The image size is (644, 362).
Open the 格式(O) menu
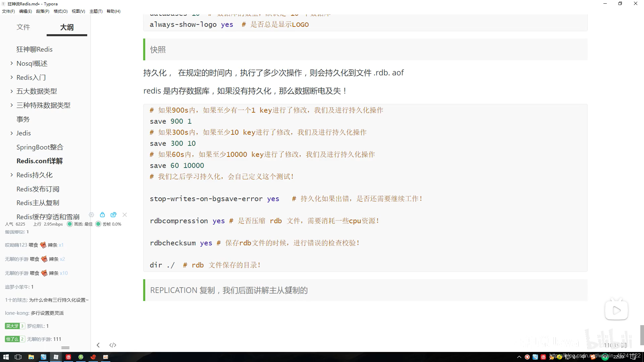[60, 11]
